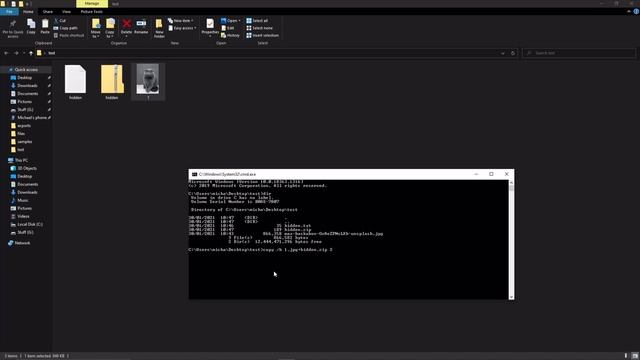
Task: Open the Copy to dropdown button
Action: (110, 29)
